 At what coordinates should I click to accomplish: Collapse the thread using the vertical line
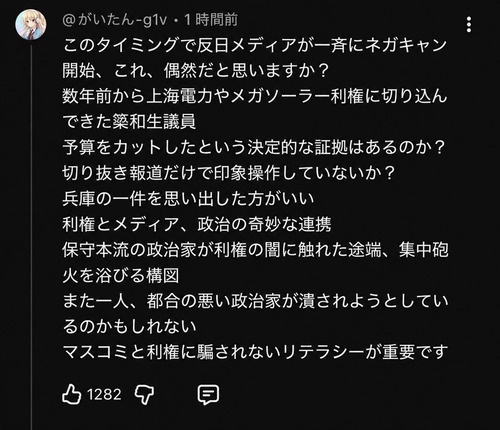click(x=32, y=237)
